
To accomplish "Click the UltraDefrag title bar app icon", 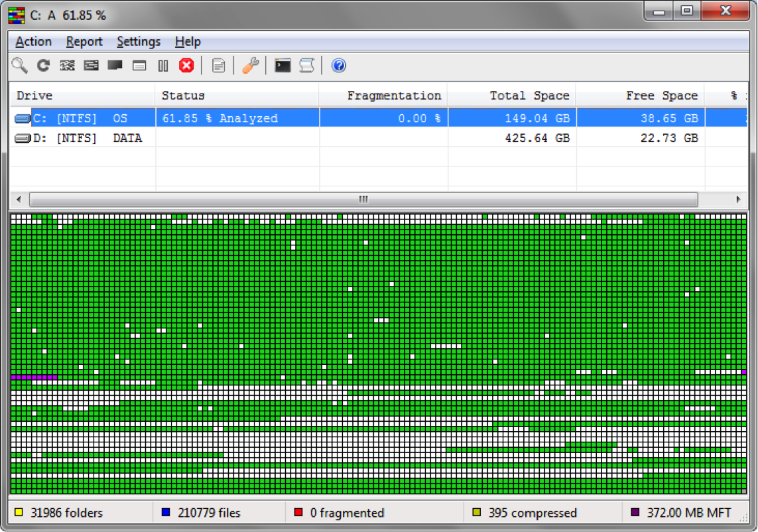I will (x=17, y=15).
